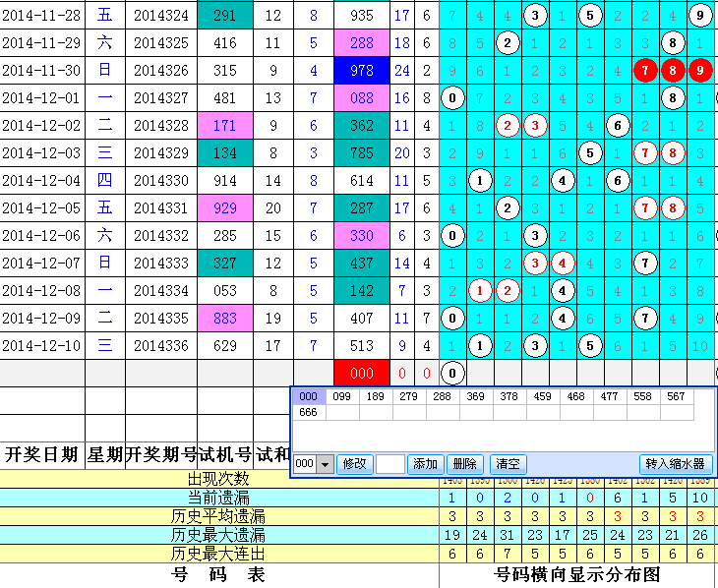Click the 星期 column header
This screenshot has height=588, width=718.
pos(105,454)
